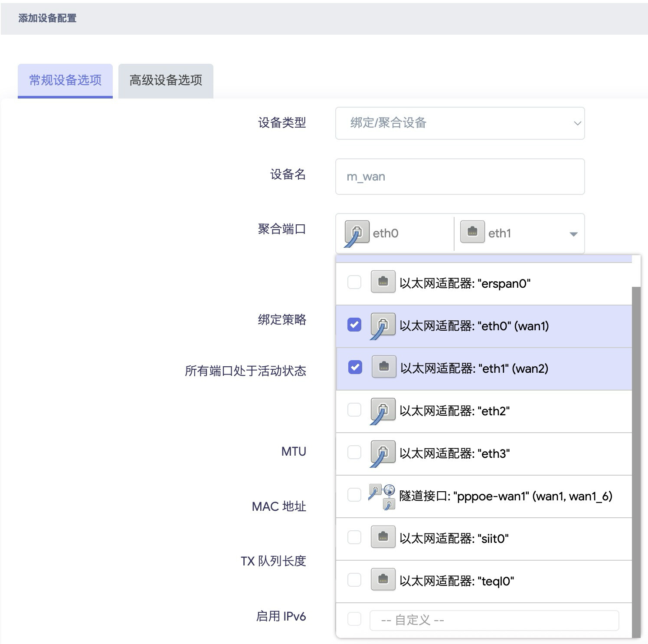Click the pppoe-wan1 tunnel interface icon

tap(382, 496)
